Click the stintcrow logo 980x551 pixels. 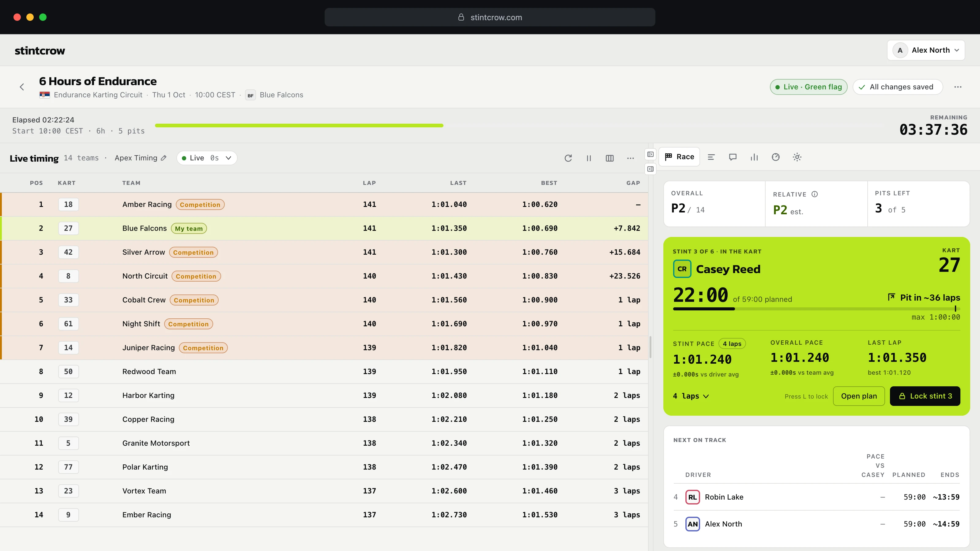[x=40, y=51]
